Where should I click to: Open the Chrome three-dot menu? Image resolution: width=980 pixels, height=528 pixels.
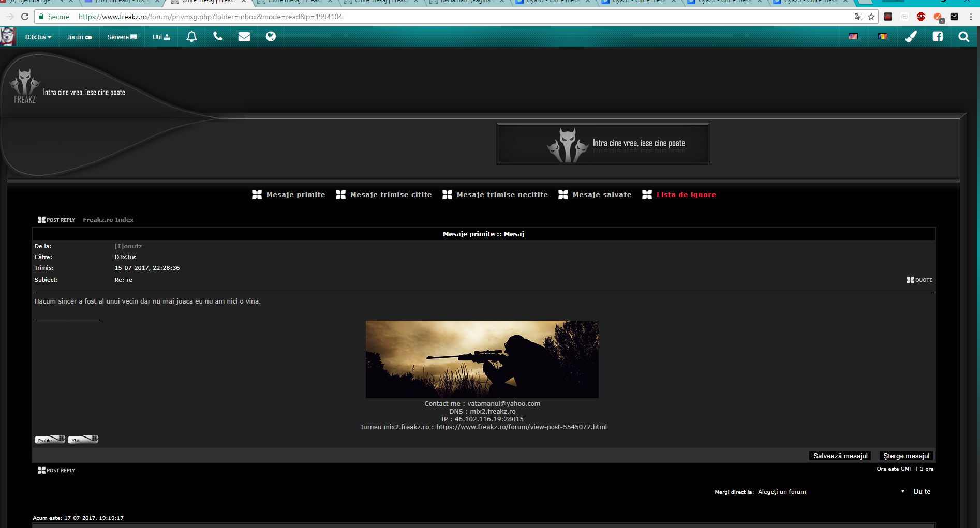[971, 17]
